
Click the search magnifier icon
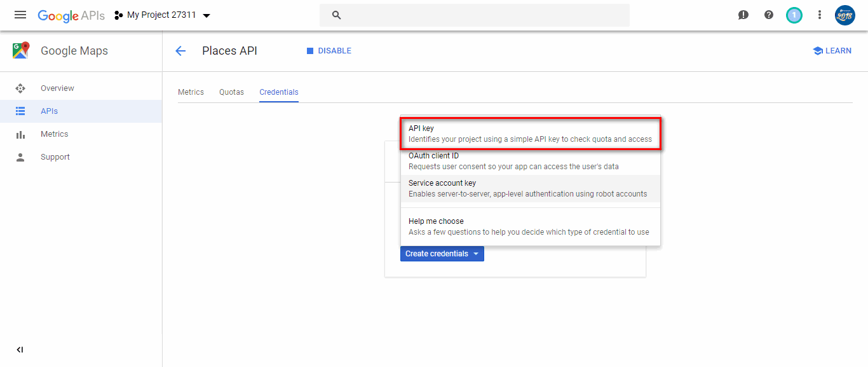tap(337, 15)
